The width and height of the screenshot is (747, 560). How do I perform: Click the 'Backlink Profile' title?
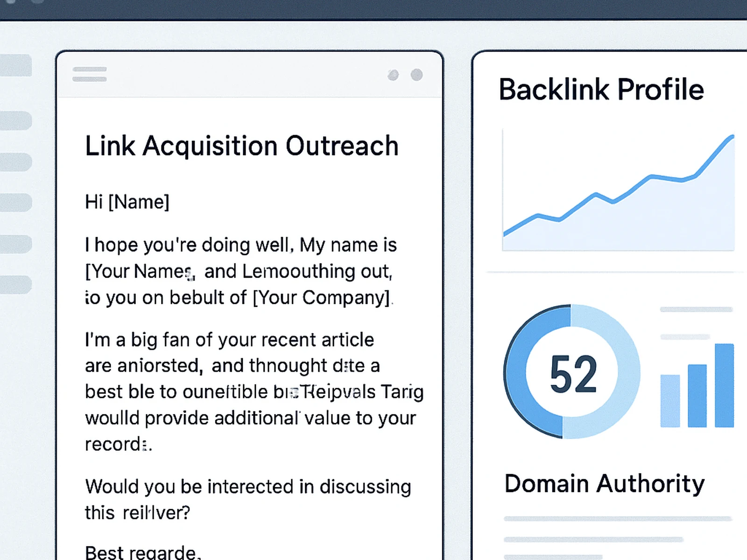coord(601,90)
